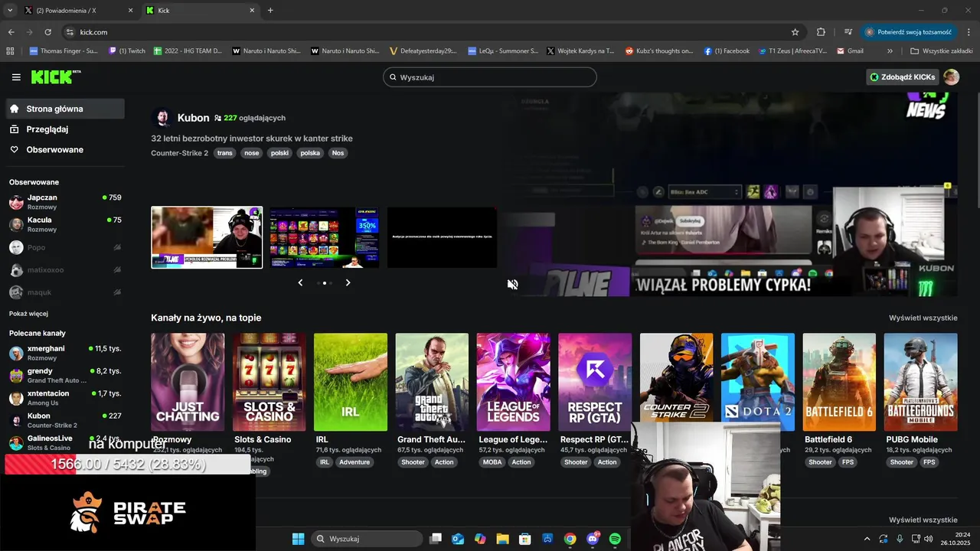Viewport: 980px width, 551px height.
Task: Open the Chrome extensions puzzle icon
Action: [x=821, y=32]
